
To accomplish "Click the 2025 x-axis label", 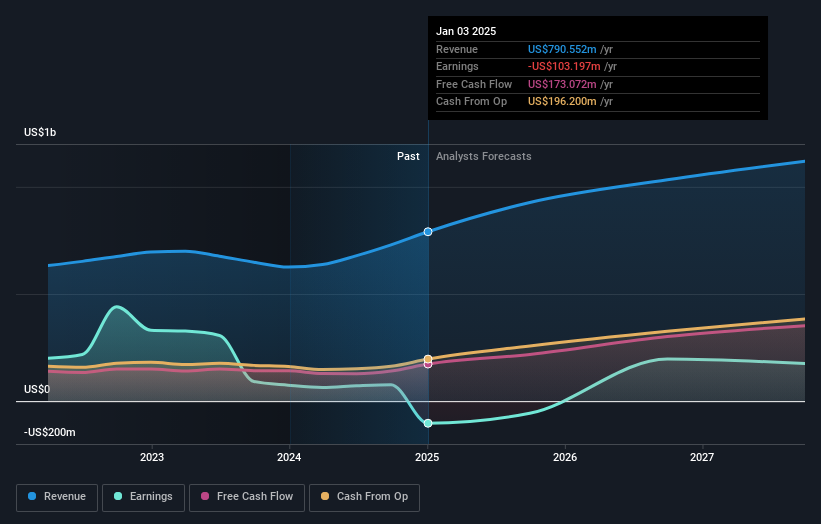I will [427, 457].
